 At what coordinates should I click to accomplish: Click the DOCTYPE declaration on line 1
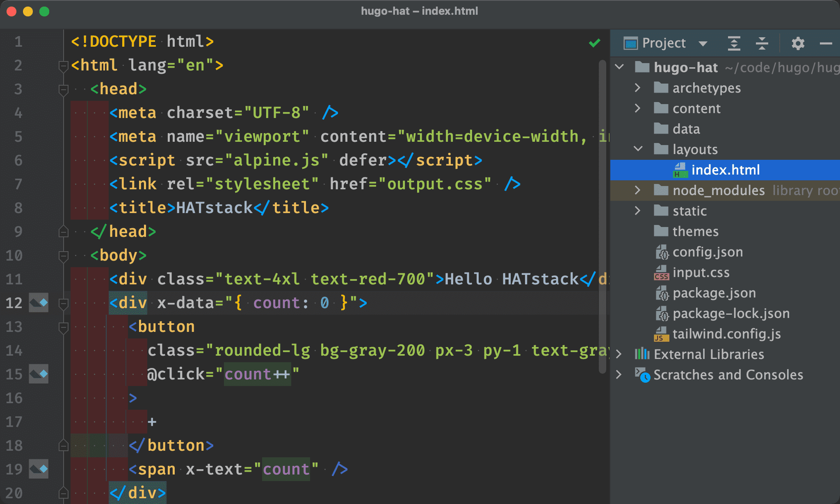pyautogui.click(x=142, y=41)
